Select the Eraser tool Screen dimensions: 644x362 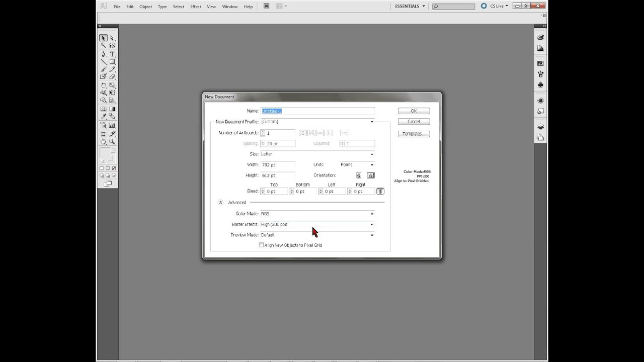pos(112,77)
